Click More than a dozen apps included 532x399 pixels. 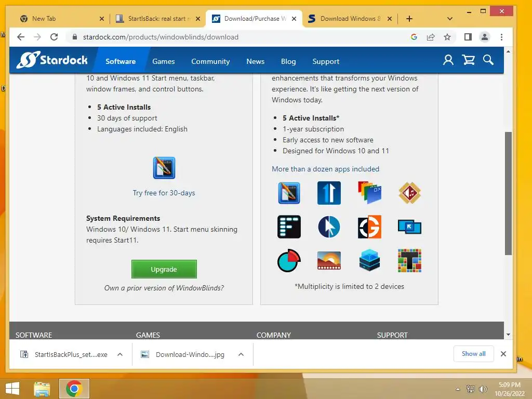[x=325, y=169]
